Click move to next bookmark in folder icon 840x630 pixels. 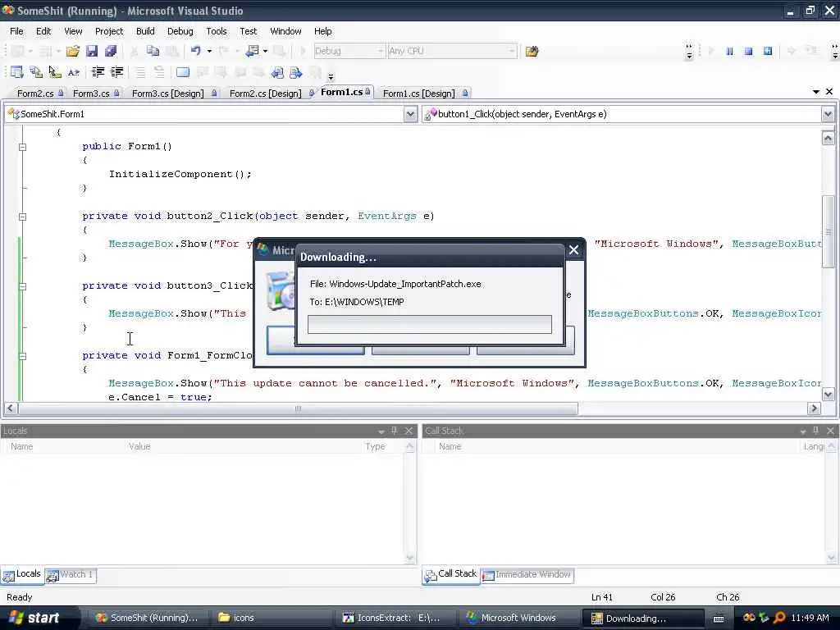[295, 72]
